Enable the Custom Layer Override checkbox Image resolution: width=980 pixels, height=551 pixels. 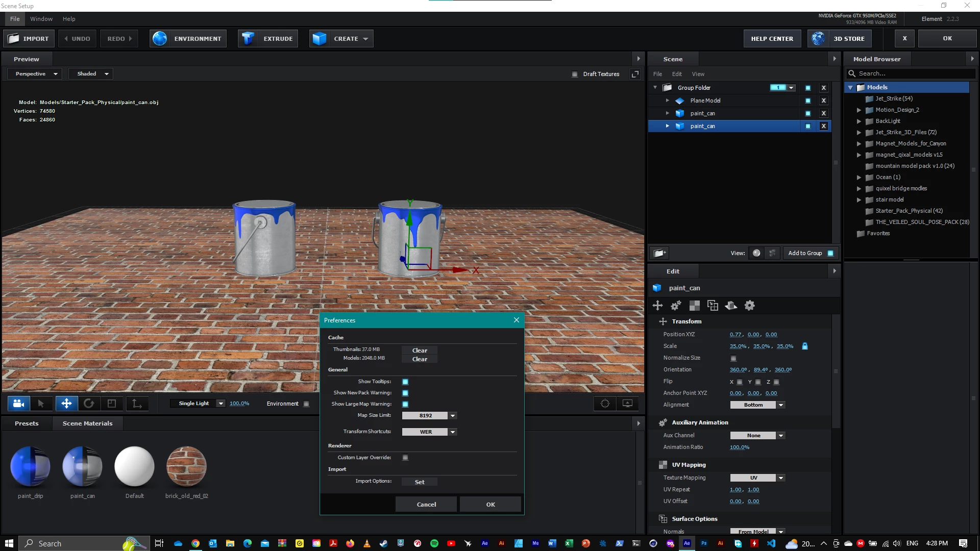coord(405,458)
